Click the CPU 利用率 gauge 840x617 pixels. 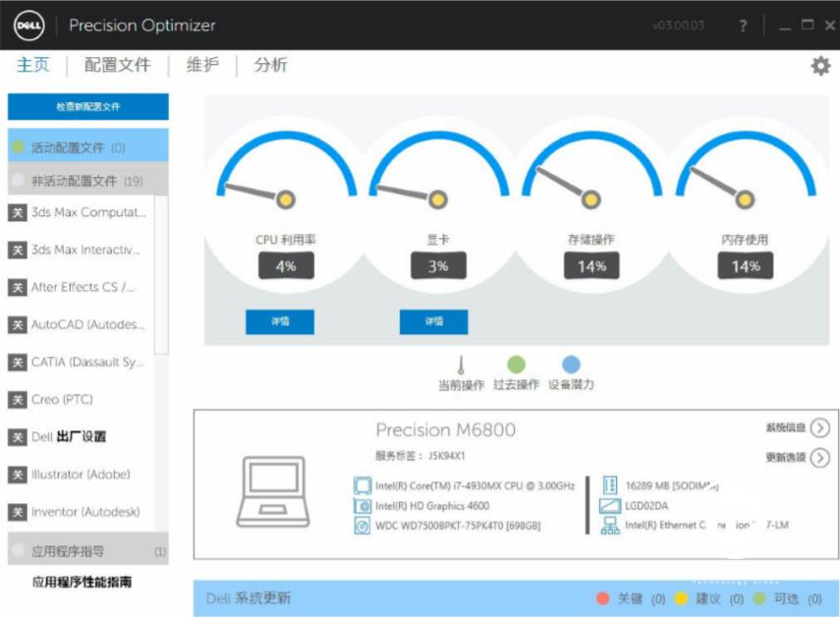pos(286,171)
